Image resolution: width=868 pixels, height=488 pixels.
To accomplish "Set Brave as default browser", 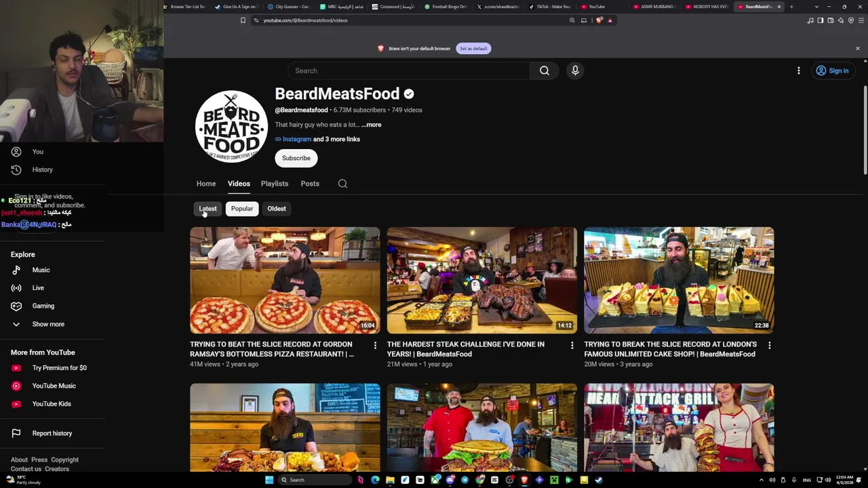I will [x=473, y=48].
